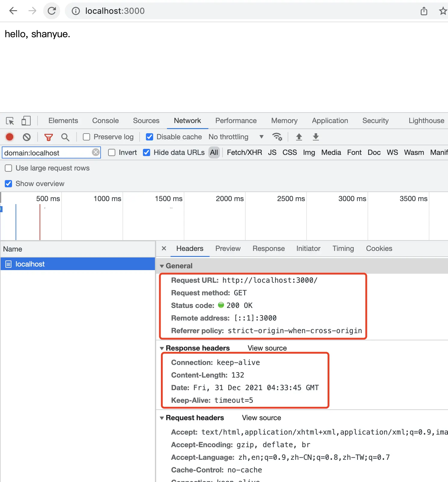448x482 pixels.
Task: Bookmark this page with the star icon
Action: click(443, 11)
